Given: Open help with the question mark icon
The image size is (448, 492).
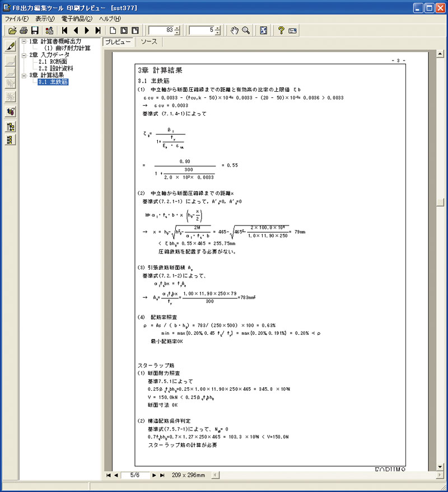Looking at the screenshot, I should [281, 30].
